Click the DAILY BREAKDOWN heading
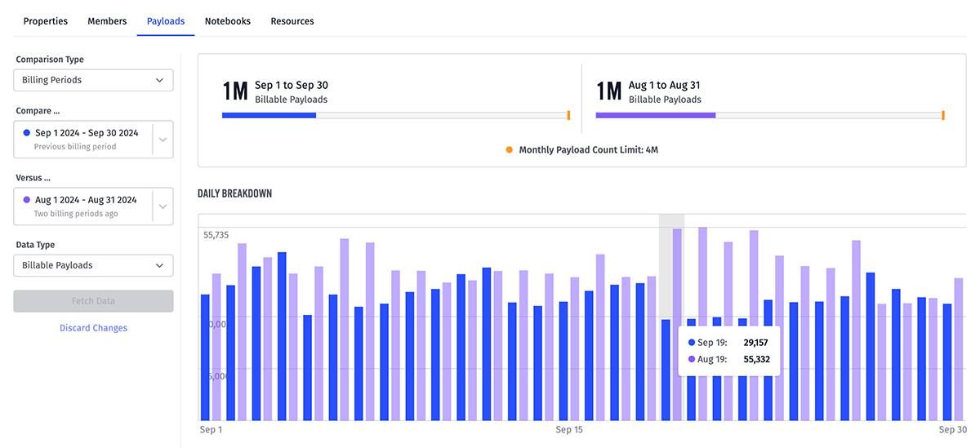Screen dimensions: 980x448 [x=234, y=193]
